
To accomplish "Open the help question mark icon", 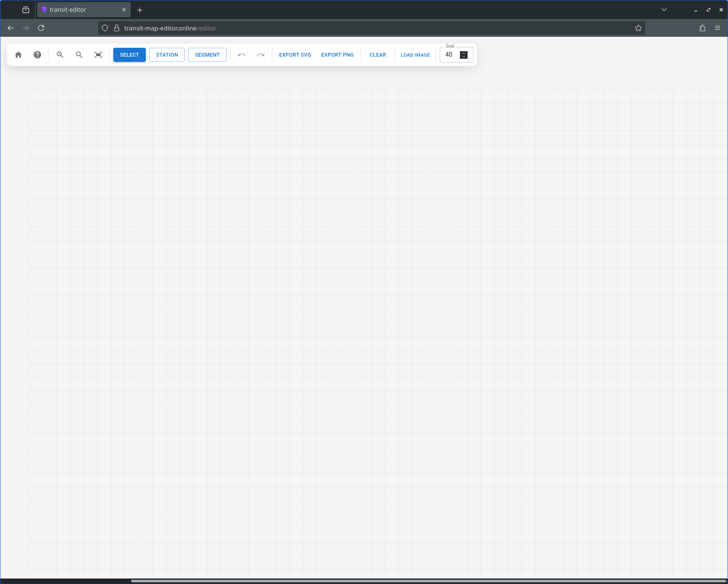I will point(37,55).
